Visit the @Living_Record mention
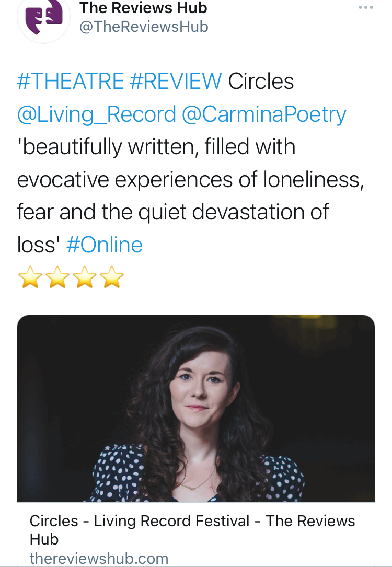Screen dimensions: 392x567 pyautogui.click(x=96, y=114)
